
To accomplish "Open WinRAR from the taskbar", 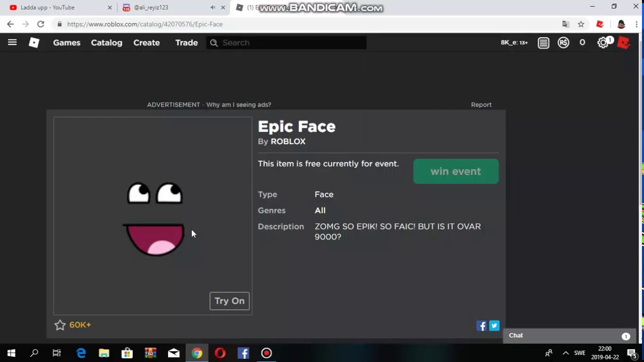I will click(x=150, y=353).
